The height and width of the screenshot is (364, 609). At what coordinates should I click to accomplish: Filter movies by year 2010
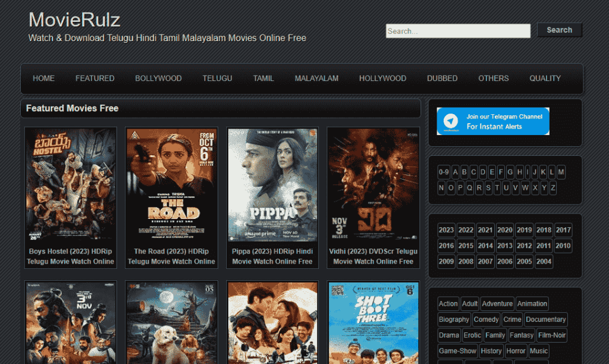(563, 246)
